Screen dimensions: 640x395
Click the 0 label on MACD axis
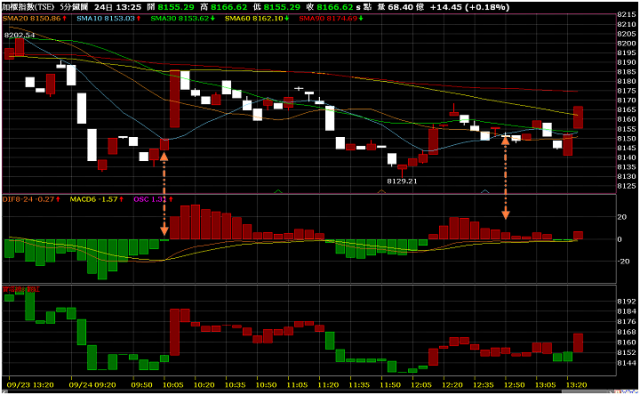(x=620, y=240)
